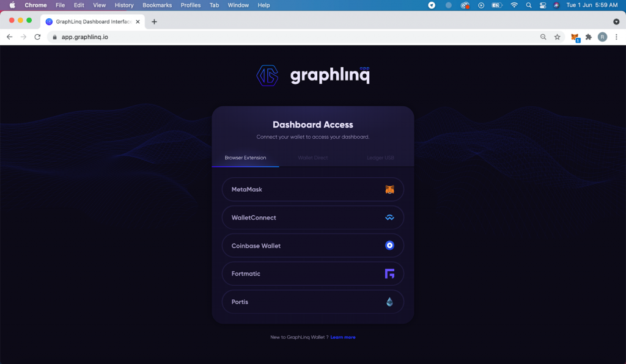Choose WalletConnect to connect your wallet

tap(312, 217)
